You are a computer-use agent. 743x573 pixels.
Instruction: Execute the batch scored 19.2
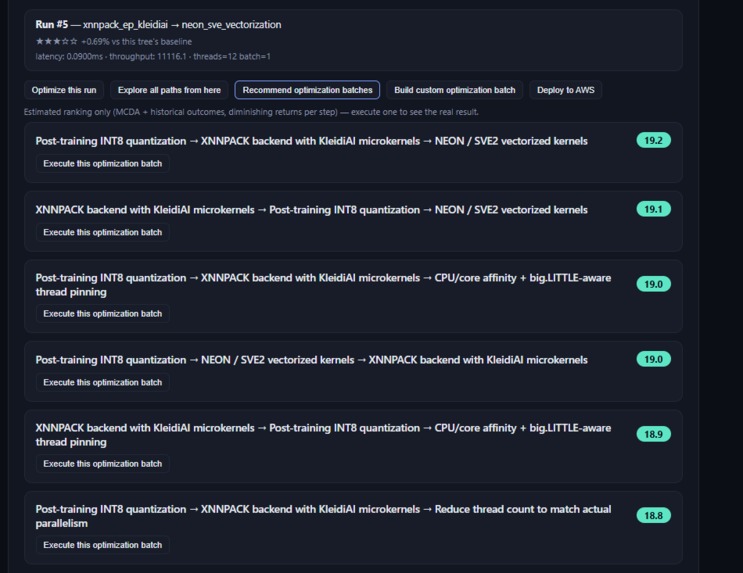[x=103, y=164]
